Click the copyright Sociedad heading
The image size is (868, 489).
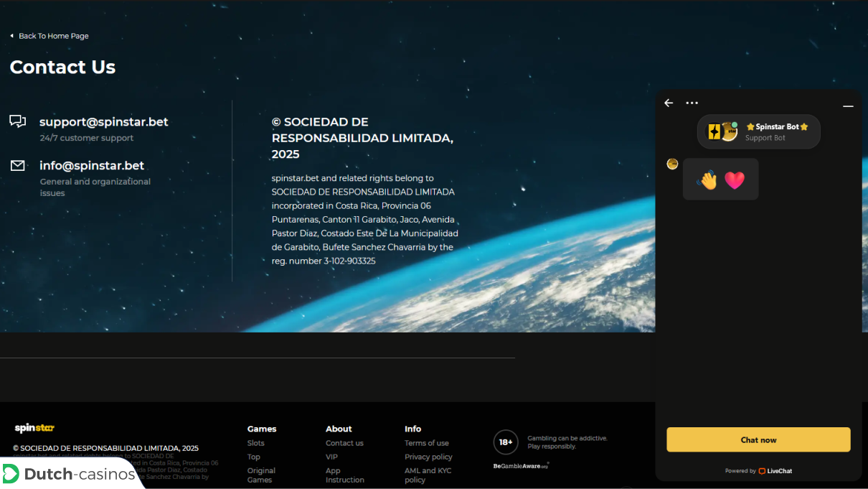pos(362,138)
